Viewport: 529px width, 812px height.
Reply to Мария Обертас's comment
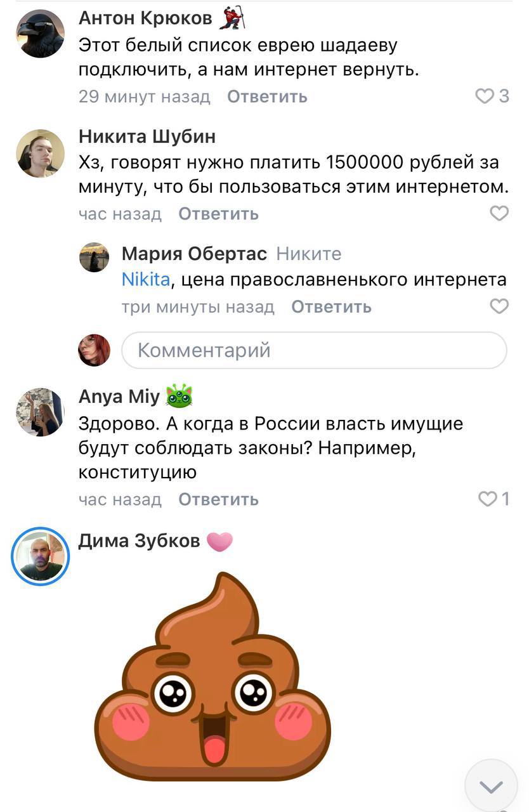331,307
